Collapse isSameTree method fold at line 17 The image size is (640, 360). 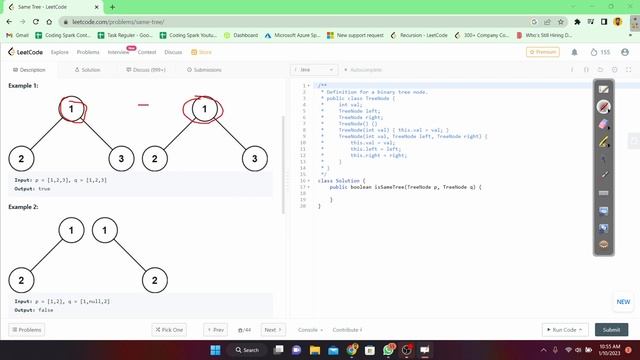309,187
